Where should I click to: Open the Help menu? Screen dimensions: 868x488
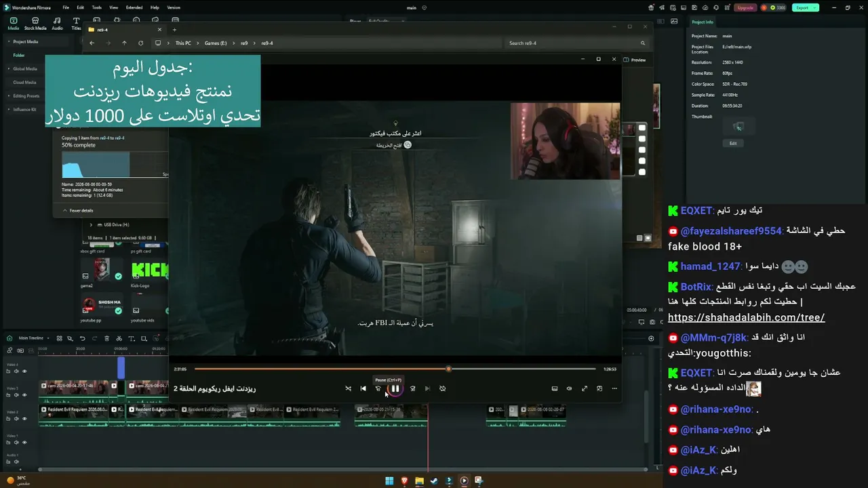[155, 7]
